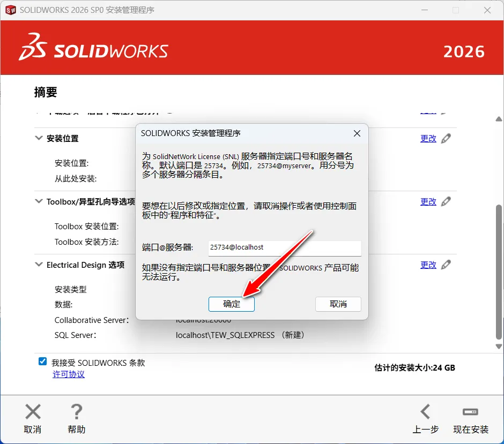This screenshot has height=444, width=504.
Task: Click the 取消 button in the SNL dialog
Action: point(338,304)
